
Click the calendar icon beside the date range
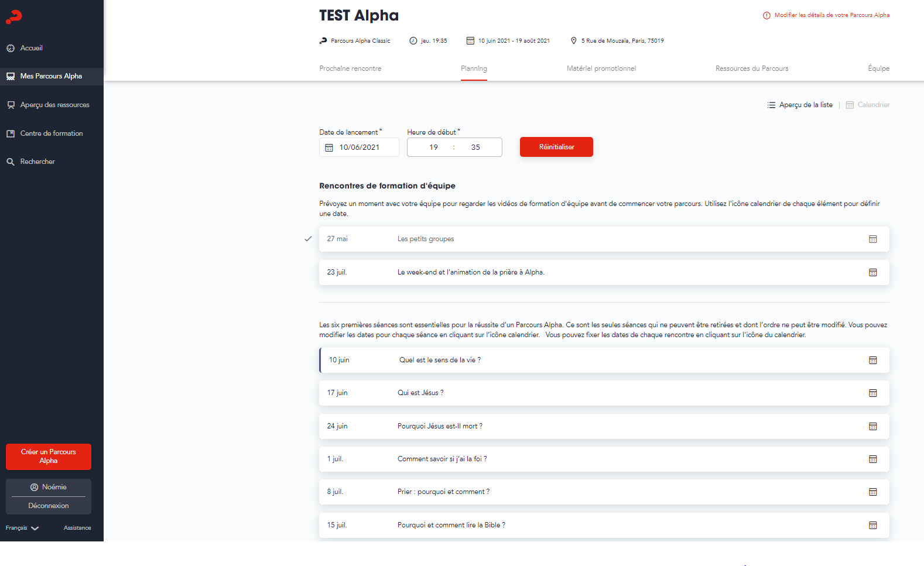470,41
